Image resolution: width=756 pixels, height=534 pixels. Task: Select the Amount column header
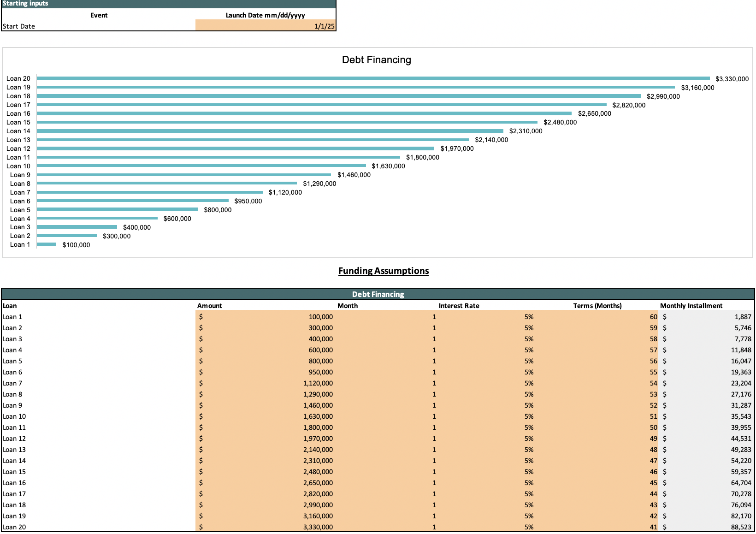click(x=209, y=306)
